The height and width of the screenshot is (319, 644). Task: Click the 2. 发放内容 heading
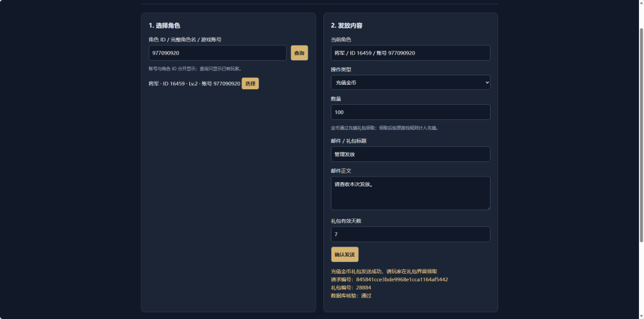click(x=347, y=25)
